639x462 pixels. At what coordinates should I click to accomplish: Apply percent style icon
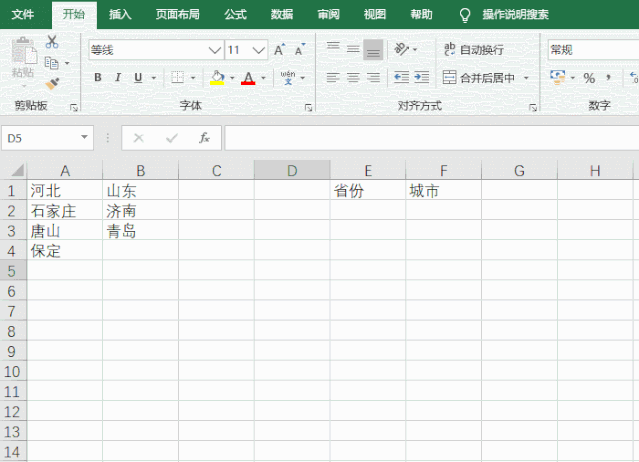[x=589, y=78]
